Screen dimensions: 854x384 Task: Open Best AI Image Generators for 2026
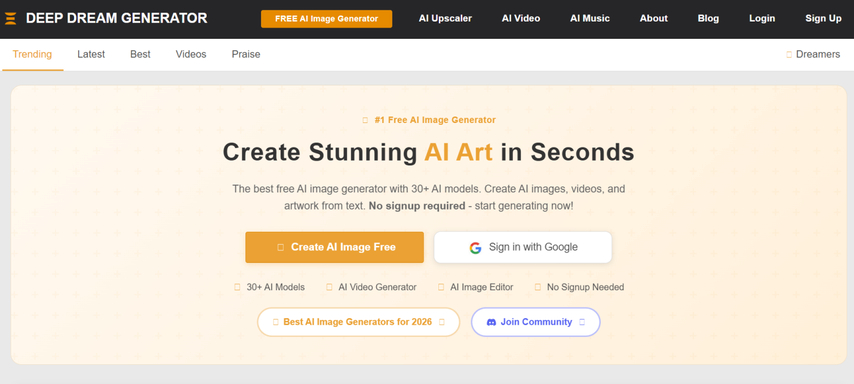[358, 322]
